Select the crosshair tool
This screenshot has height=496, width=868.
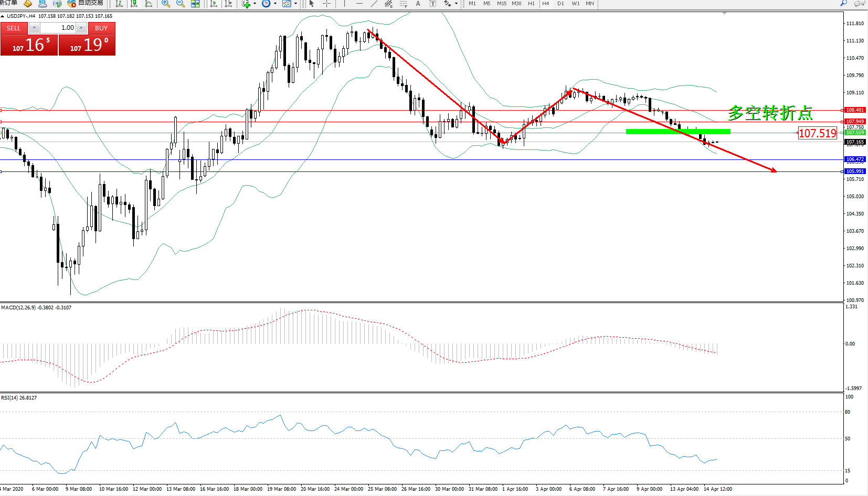[326, 4]
